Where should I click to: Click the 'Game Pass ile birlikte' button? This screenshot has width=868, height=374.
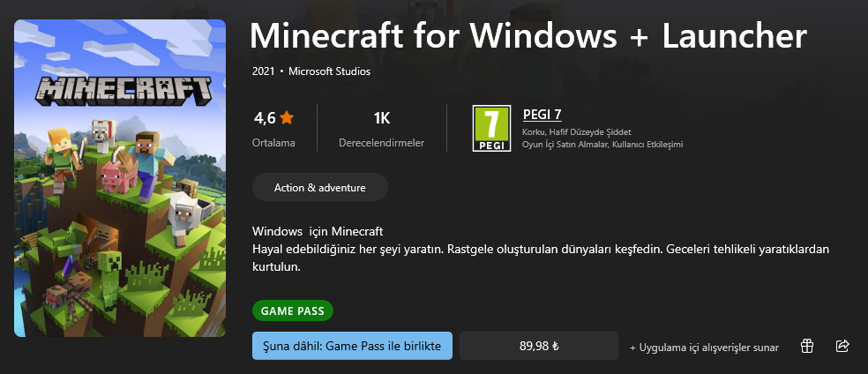[x=352, y=346]
